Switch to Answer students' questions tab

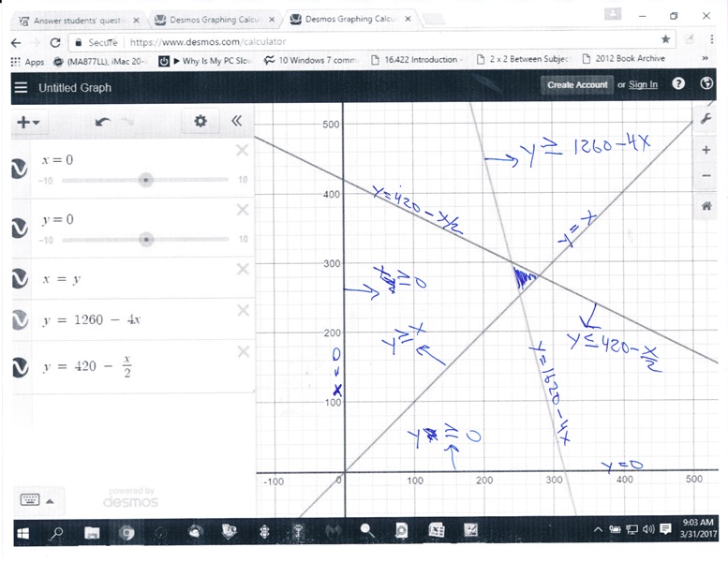pyautogui.click(x=79, y=21)
